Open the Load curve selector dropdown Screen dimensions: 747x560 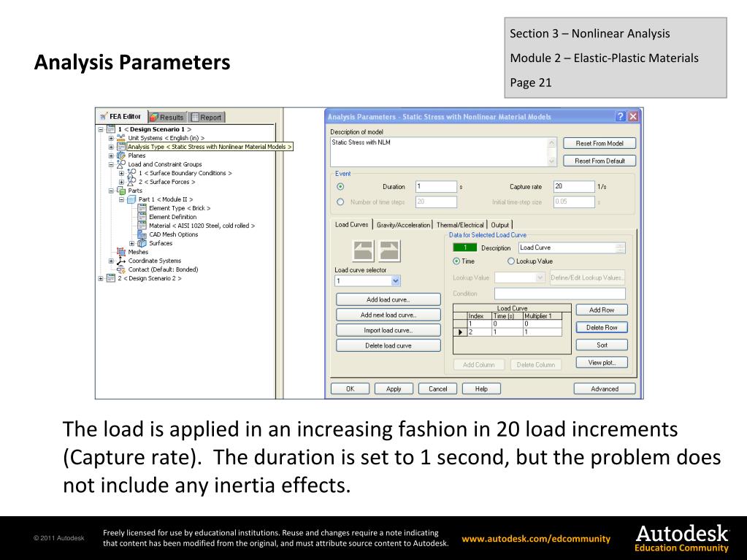coord(396,281)
